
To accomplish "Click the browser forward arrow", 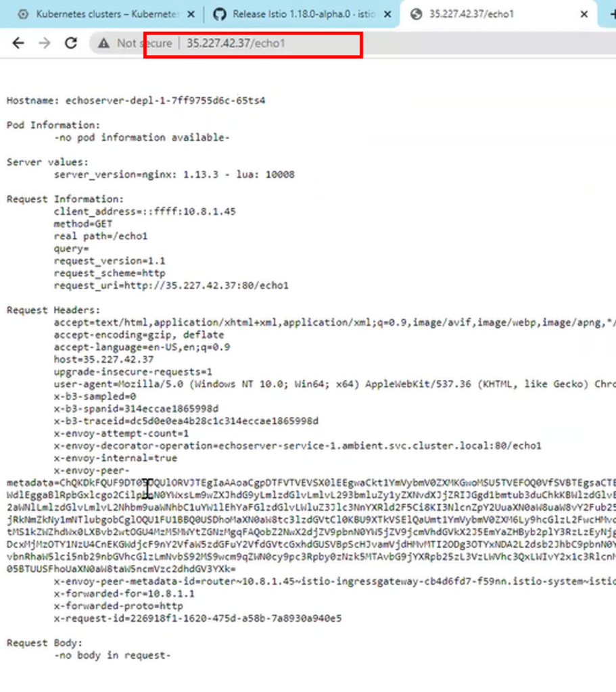I will coord(45,43).
